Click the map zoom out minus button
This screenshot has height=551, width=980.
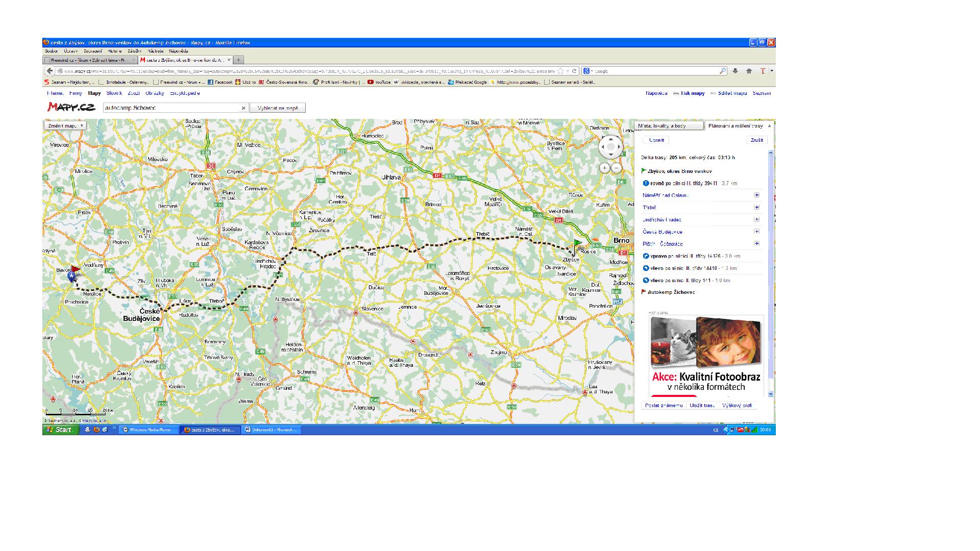click(x=616, y=168)
